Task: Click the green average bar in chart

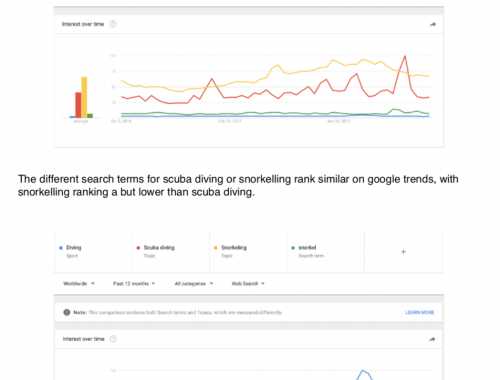Action: click(90, 116)
